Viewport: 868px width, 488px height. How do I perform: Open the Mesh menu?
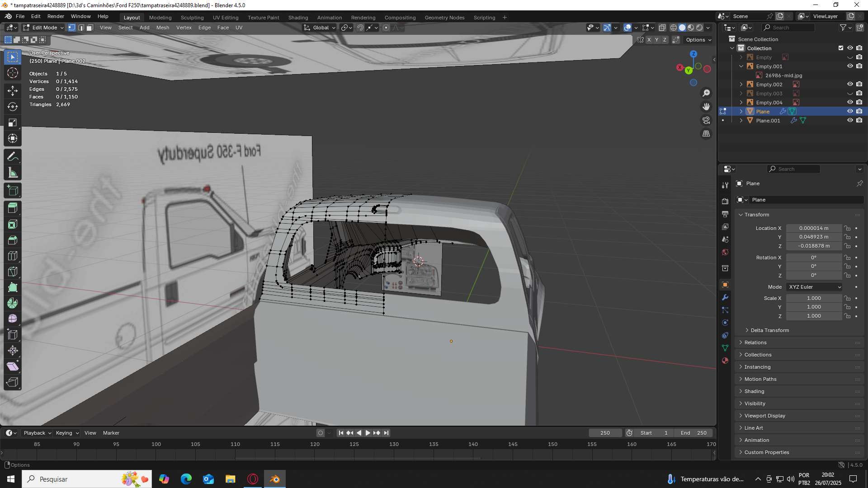pos(162,28)
